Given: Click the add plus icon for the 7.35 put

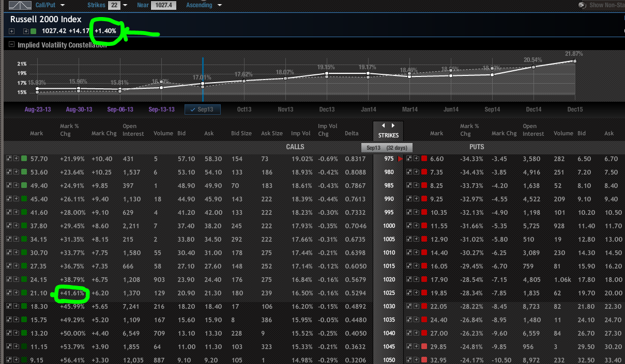Looking at the screenshot, I should (416, 172).
